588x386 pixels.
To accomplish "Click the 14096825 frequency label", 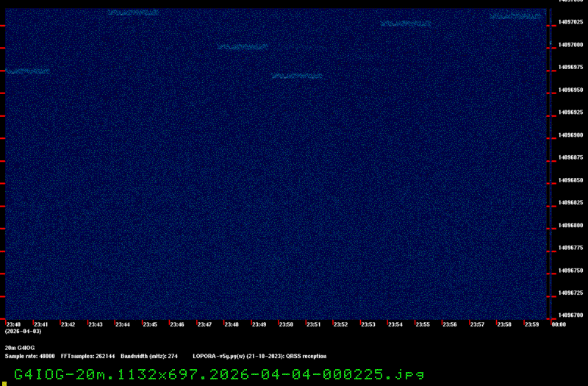I will [x=571, y=203].
